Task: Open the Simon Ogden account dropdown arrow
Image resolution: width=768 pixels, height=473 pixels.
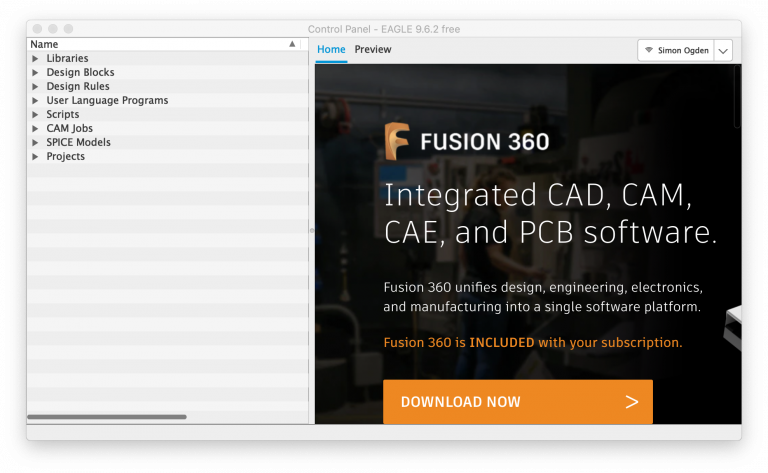Action: 723,50
